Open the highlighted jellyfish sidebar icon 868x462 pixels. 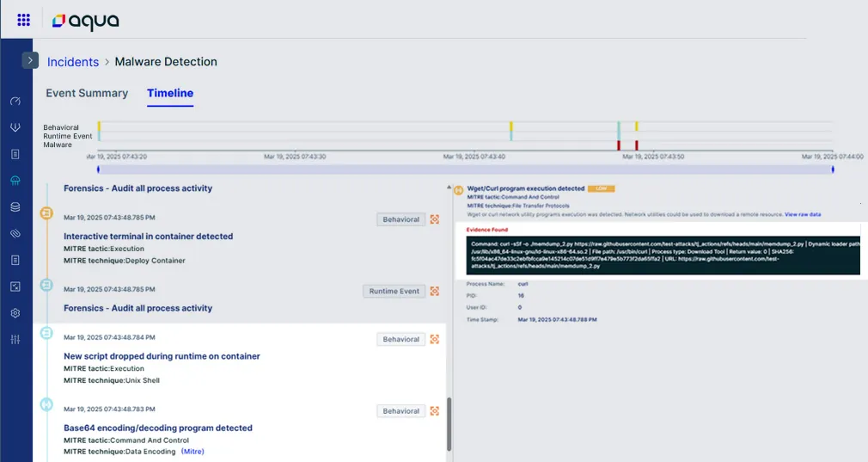[15, 181]
